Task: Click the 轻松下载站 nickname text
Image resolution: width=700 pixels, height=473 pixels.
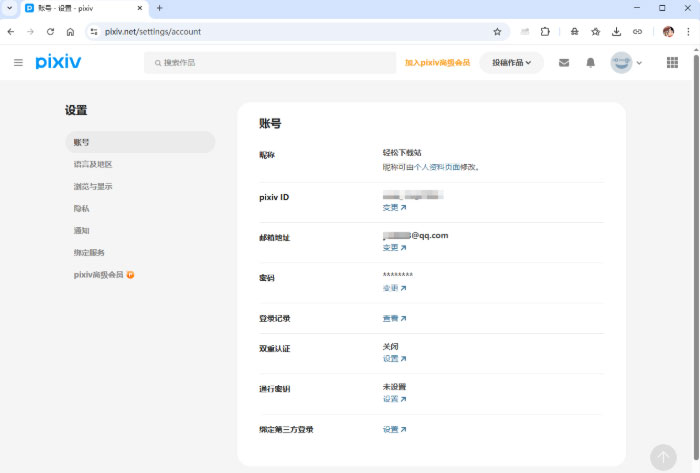Action: tap(402, 153)
